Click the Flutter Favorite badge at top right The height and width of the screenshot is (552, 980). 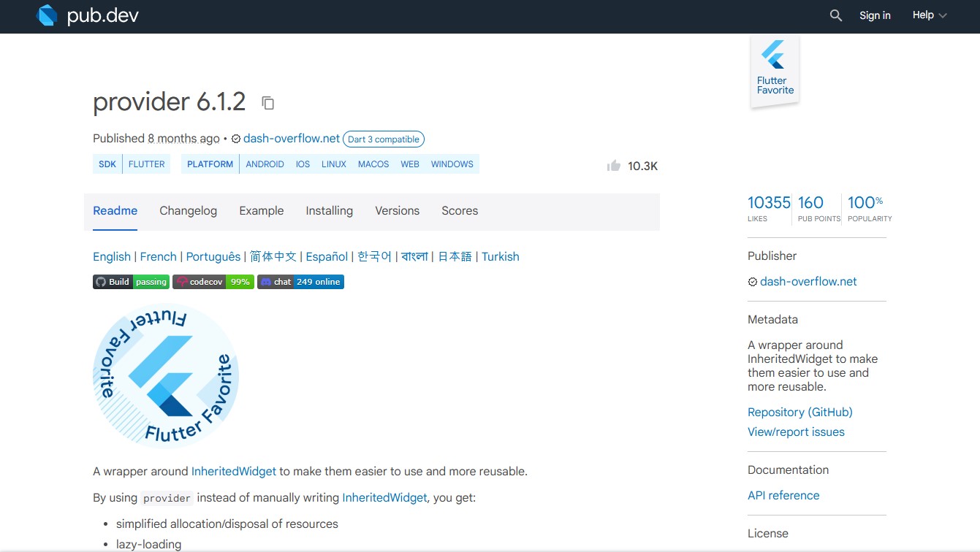coord(775,72)
